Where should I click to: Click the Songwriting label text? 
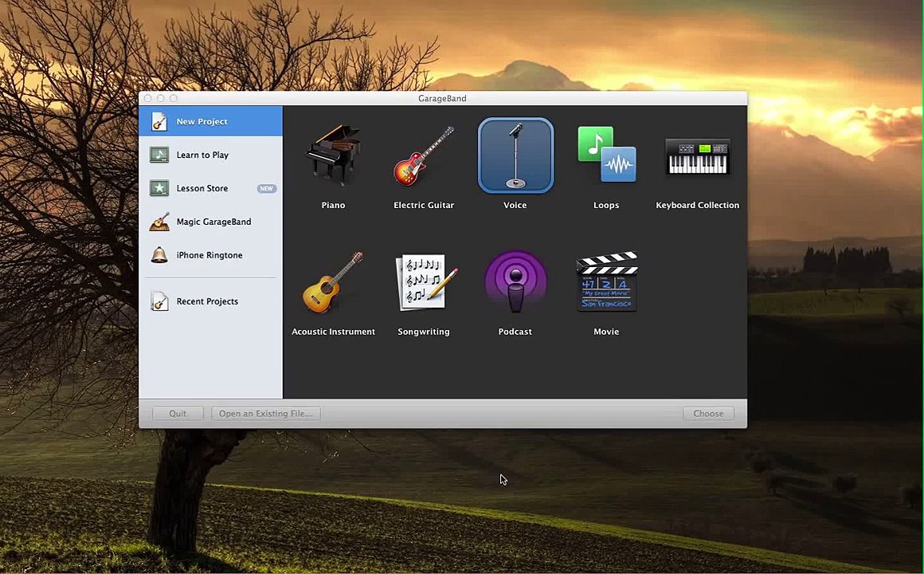click(x=424, y=332)
